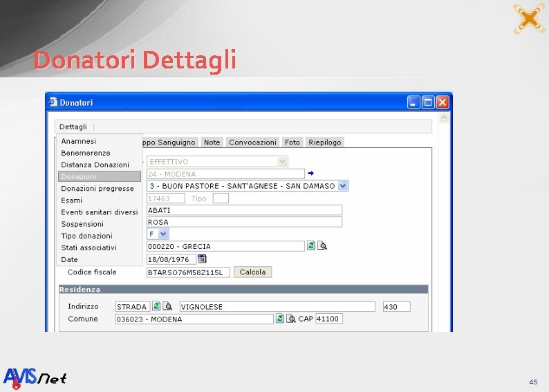
Task: Click the search icon beside STRADA field
Action: (x=167, y=306)
